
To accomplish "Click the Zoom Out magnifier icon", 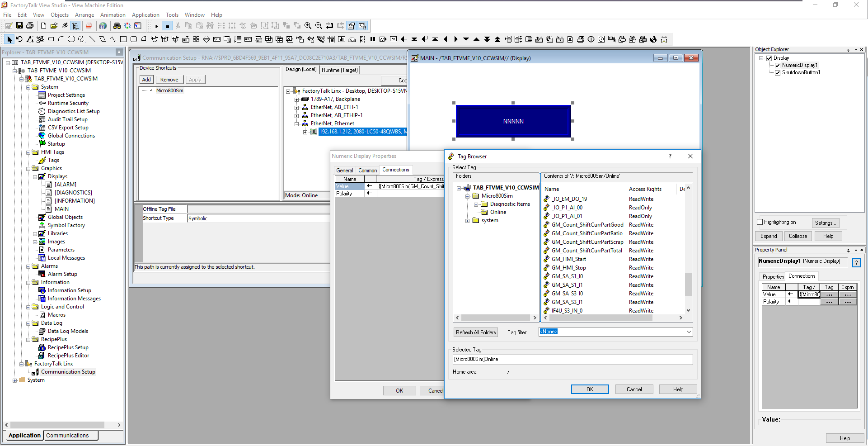I will tap(319, 26).
